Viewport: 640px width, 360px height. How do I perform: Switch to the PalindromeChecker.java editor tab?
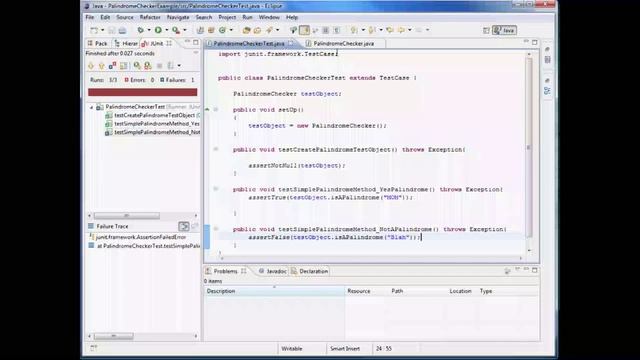tap(343, 43)
